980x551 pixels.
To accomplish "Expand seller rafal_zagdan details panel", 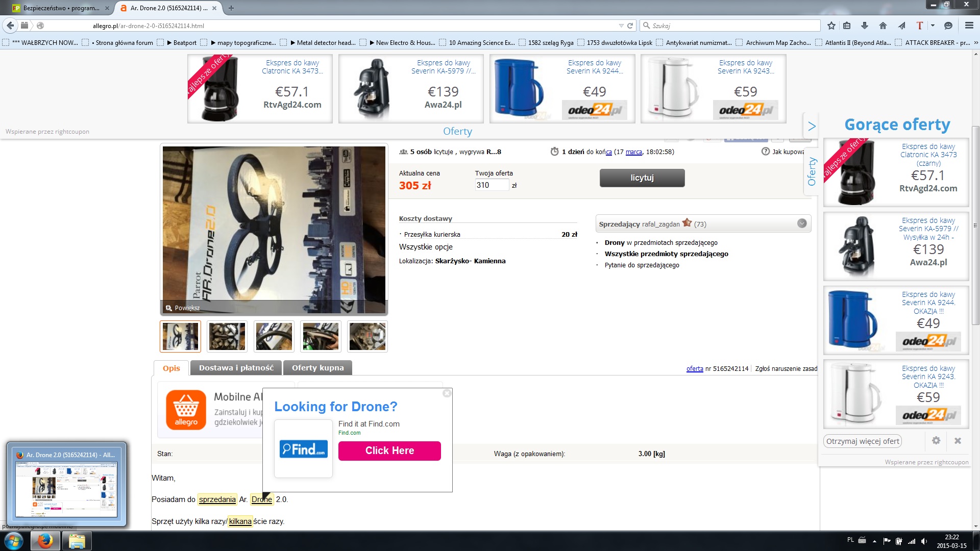I will (802, 223).
